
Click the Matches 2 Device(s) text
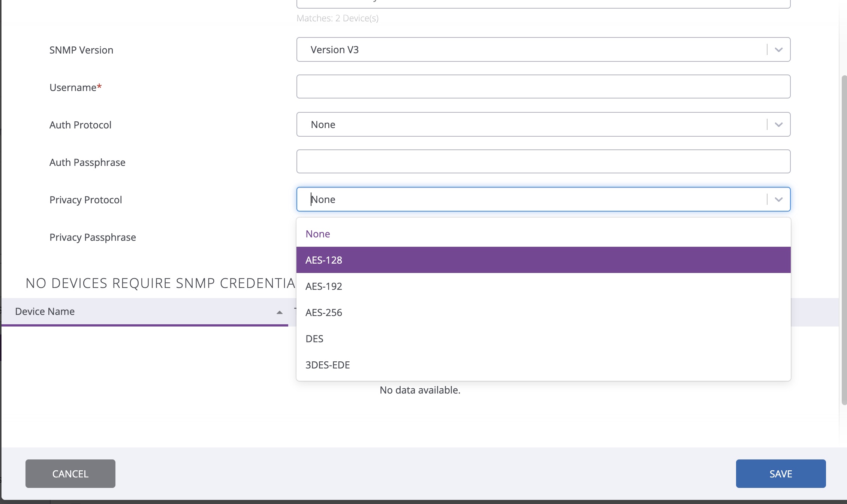click(x=337, y=18)
